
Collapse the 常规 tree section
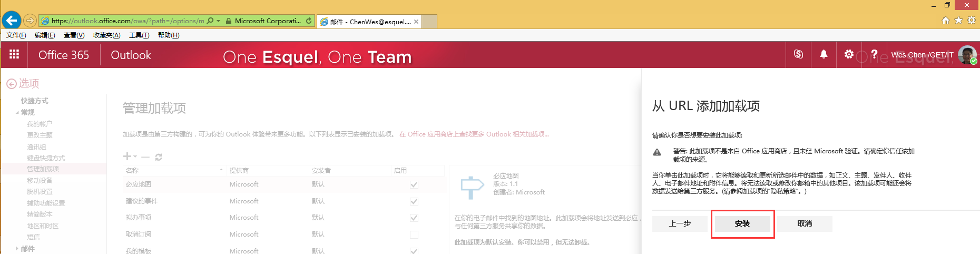click(x=17, y=113)
